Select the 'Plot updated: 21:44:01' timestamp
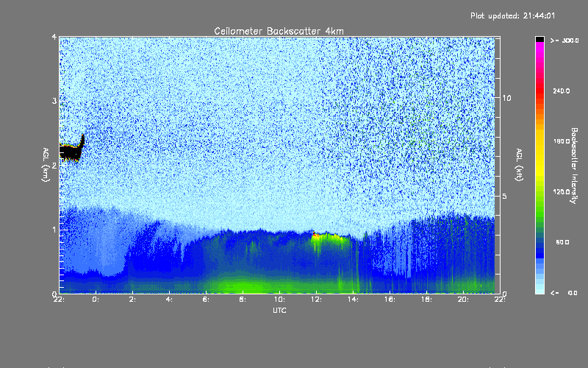588x368 pixels. (x=512, y=15)
